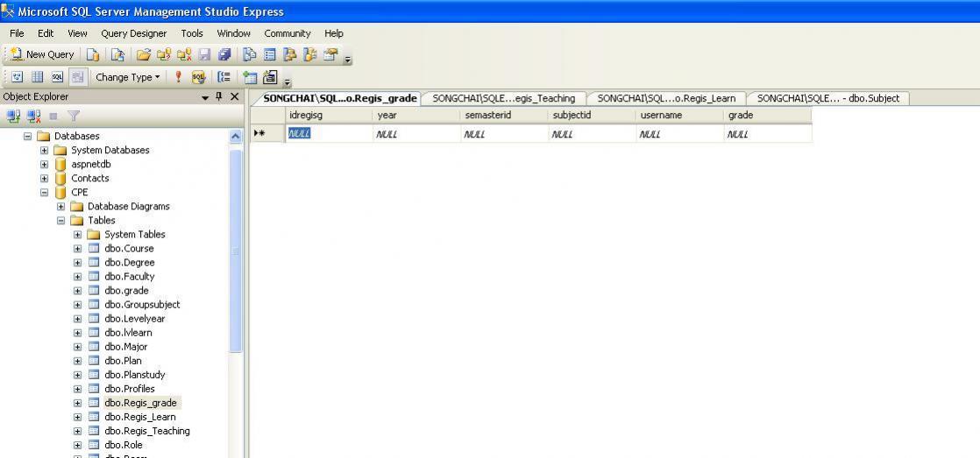Toggle Object Explorer auto-hide pin

pyautogui.click(x=219, y=96)
